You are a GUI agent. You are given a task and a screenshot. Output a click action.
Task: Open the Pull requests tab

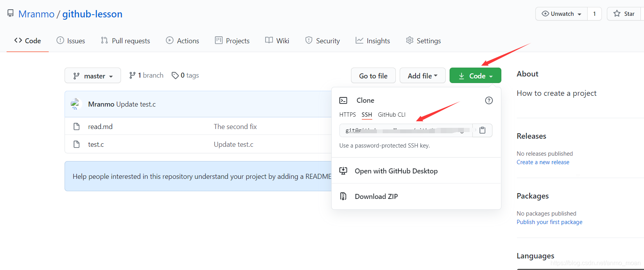click(125, 41)
